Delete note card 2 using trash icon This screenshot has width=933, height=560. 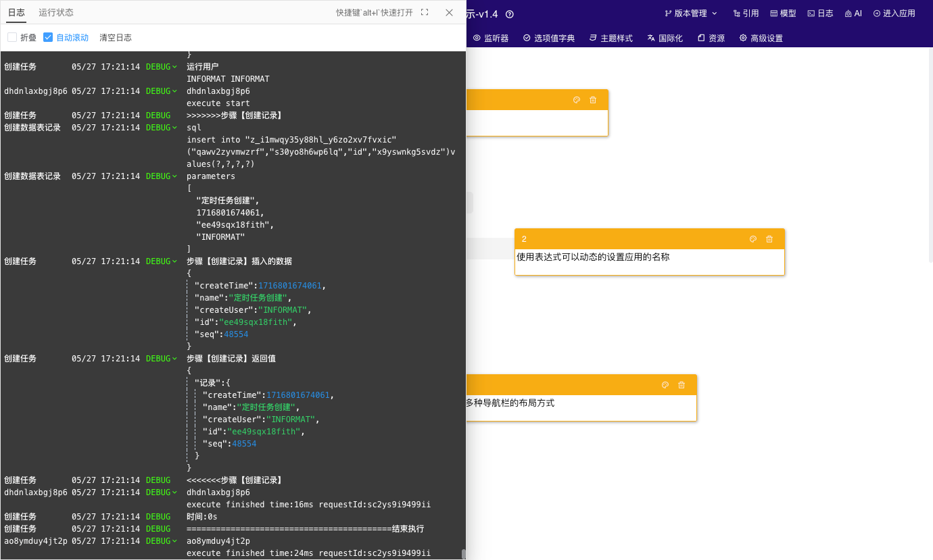[x=769, y=239]
